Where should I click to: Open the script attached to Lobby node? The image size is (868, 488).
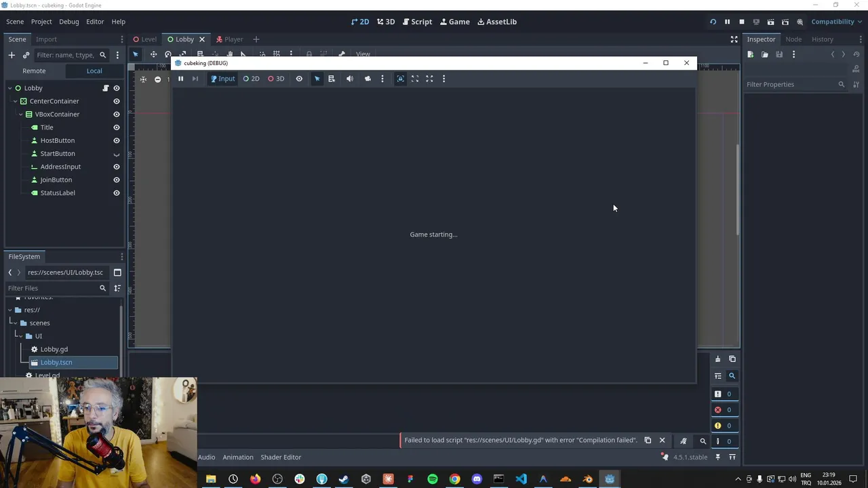tap(105, 88)
